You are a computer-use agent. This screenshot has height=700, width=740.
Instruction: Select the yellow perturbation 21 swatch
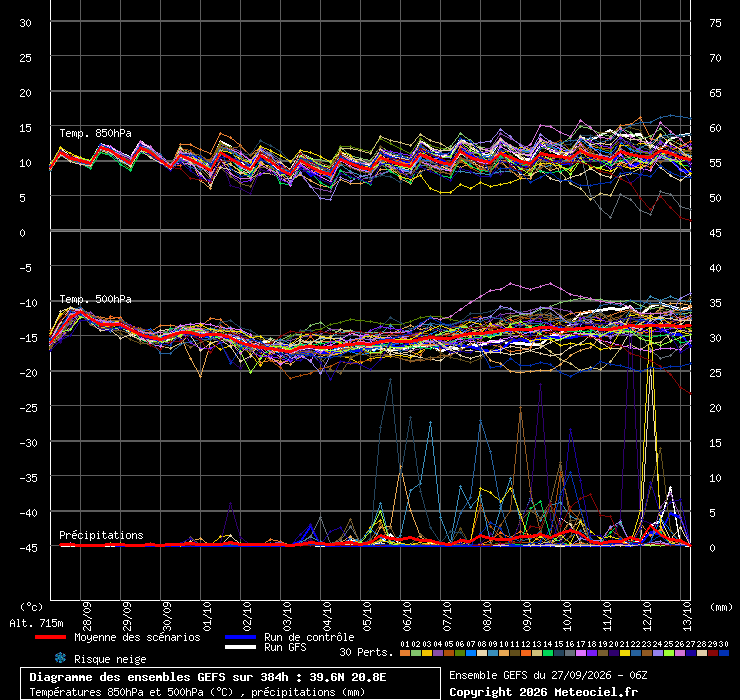tap(625, 653)
